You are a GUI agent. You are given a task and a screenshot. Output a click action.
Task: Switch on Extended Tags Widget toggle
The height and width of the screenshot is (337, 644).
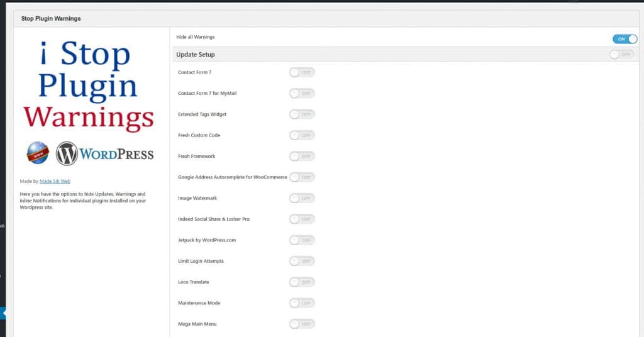[302, 114]
